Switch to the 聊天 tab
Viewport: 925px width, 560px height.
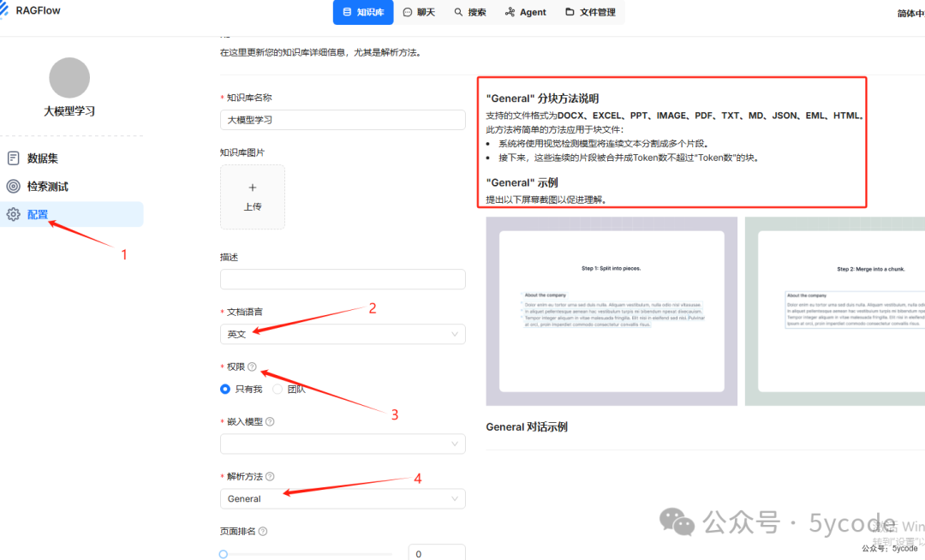[419, 12]
